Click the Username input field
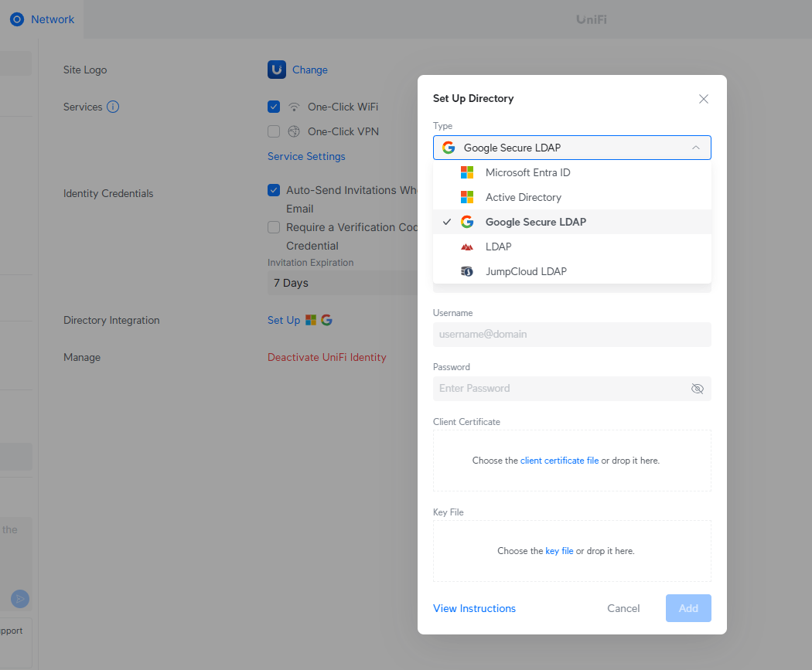Viewport: 812px width, 670px height. point(571,335)
